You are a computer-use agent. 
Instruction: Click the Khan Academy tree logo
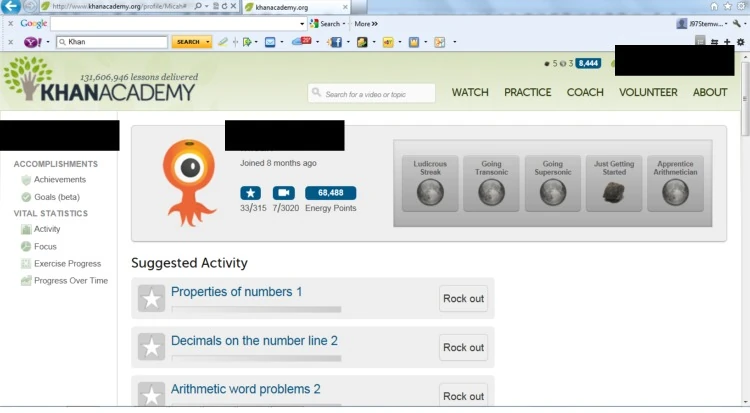(x=29, y=78)
